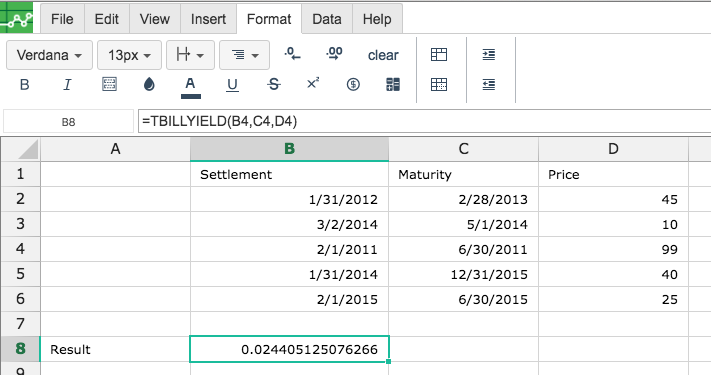This screenshot has height=375, width=711.
Task: Toggle italic formatting
Action: [x=67, y=85]
